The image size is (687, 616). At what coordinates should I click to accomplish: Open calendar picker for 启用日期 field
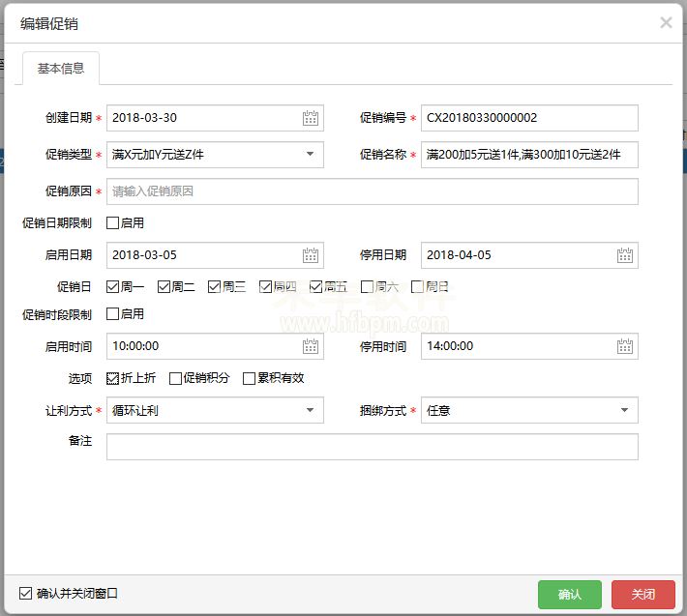click(x=310, y=255)
